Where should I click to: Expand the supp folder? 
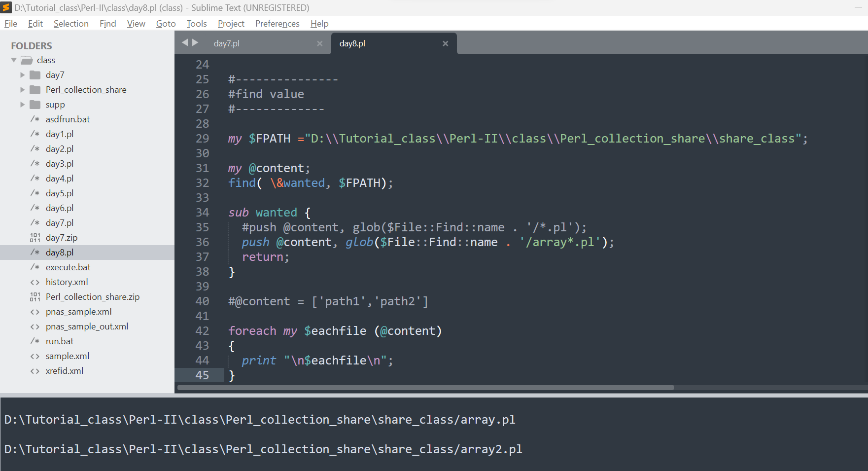point(22,105)
